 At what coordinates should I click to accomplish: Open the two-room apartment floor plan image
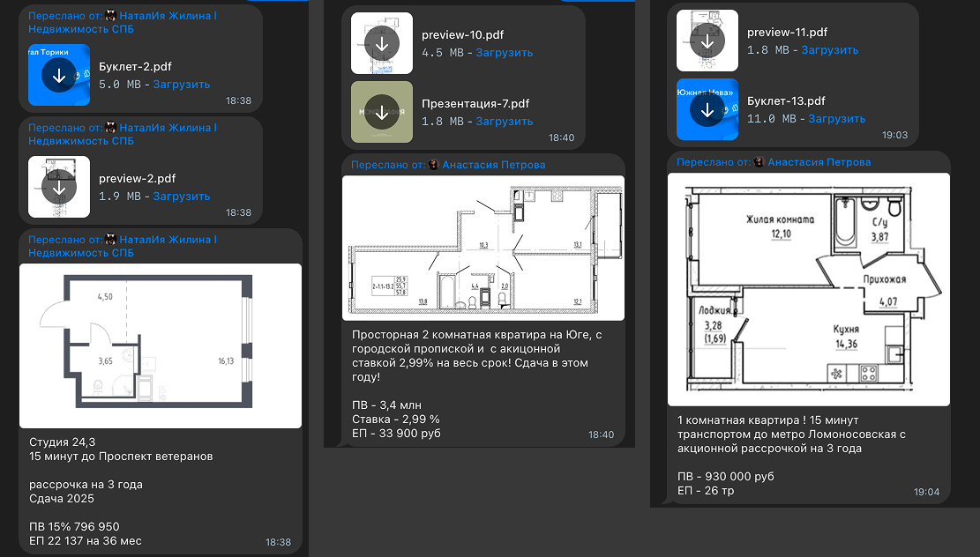[x=483, y=248]
